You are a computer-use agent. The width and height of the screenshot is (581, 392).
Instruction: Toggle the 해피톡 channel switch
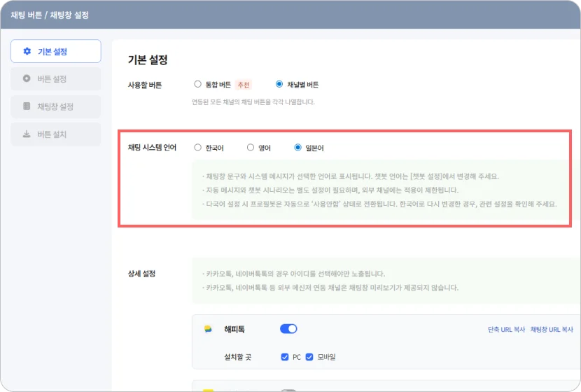tap(288, 329)
